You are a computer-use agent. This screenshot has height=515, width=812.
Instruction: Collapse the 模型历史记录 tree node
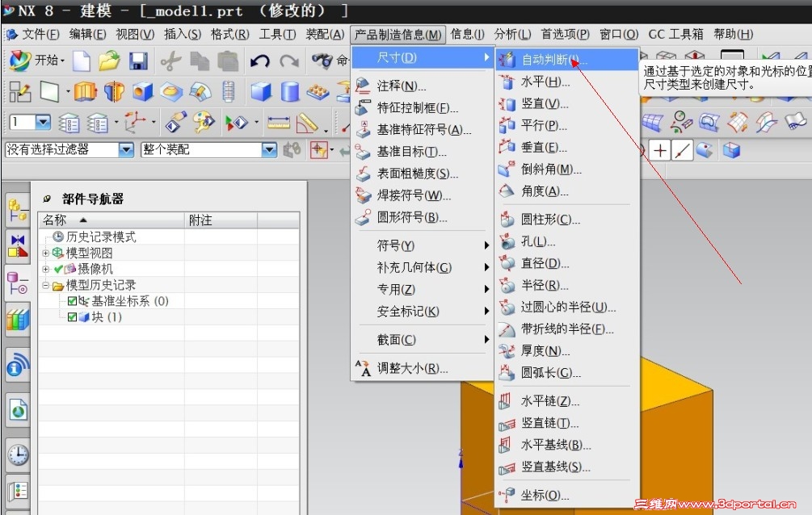coord(45,285)
